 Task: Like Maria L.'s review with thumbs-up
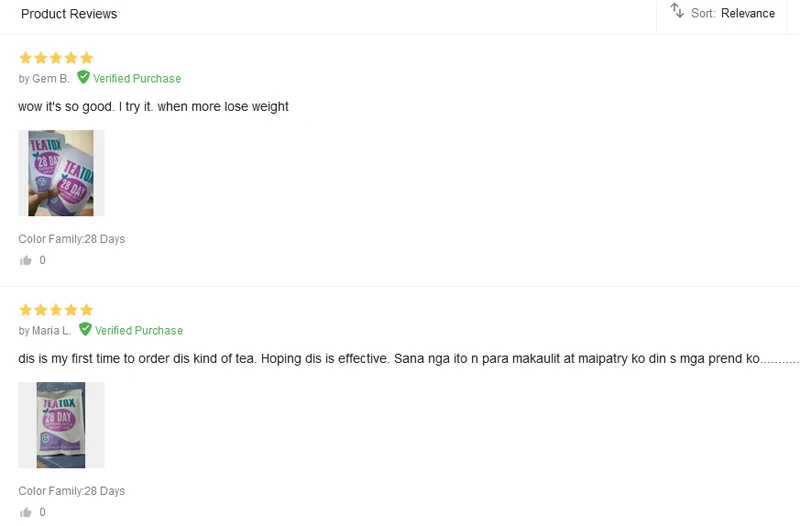click(26, 512)
